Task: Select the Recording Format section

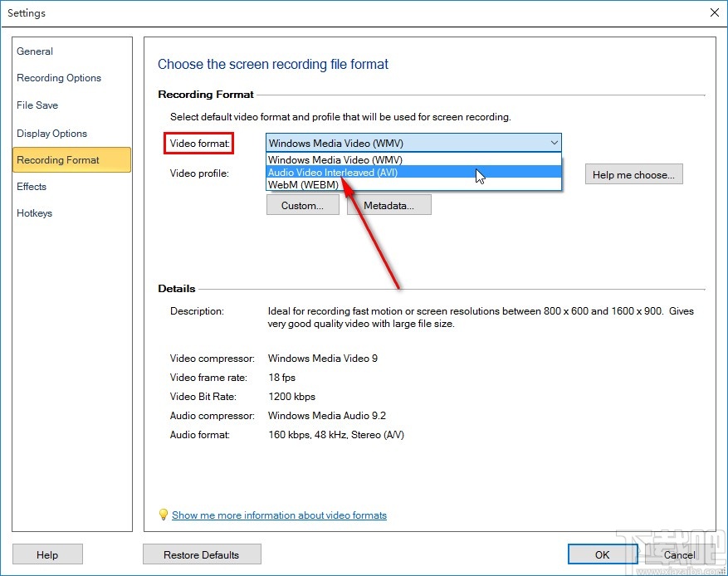Action: click(x=71, y=160)
